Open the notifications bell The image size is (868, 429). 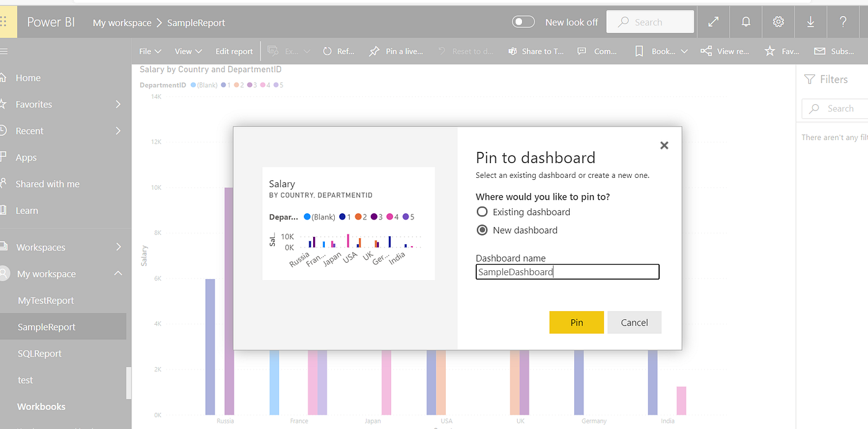point(745,22)
